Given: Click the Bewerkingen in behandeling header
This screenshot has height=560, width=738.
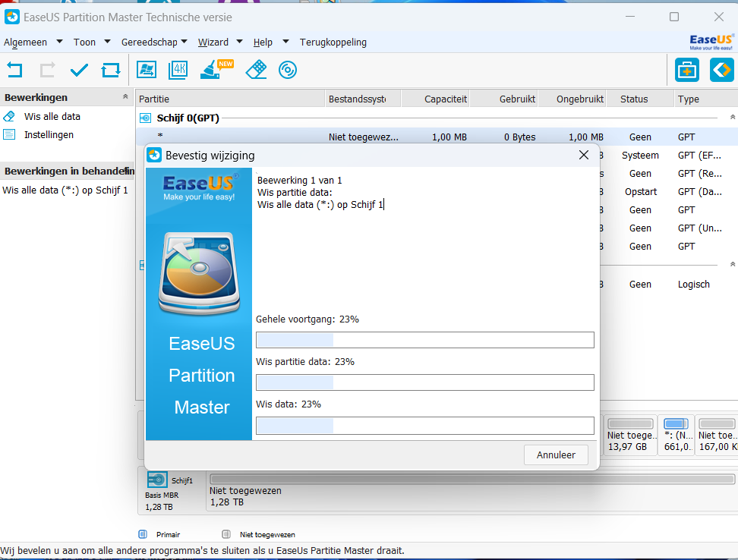Looking at the screenshot, I should click(x=68, y=171).
